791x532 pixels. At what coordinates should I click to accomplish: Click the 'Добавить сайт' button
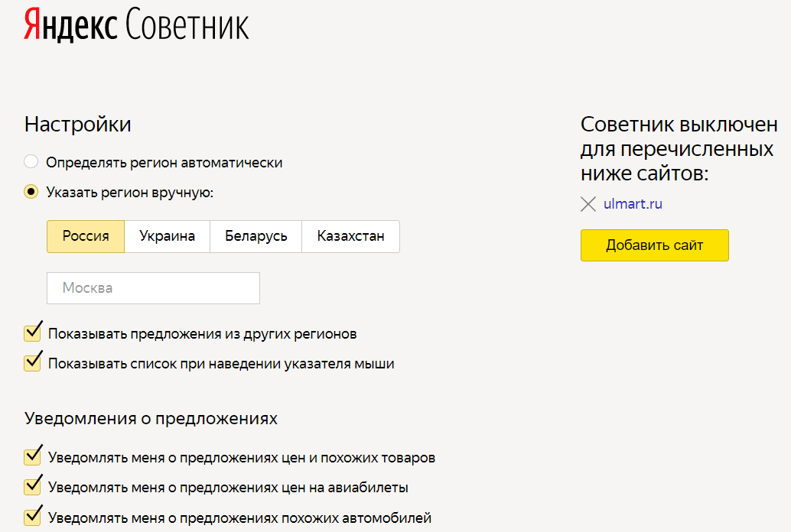coord(654,245)
